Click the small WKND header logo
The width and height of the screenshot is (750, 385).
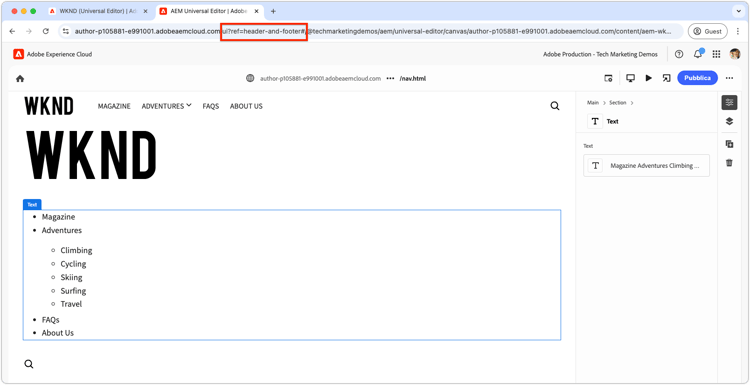pyautogui.click(x=49, y=106)
